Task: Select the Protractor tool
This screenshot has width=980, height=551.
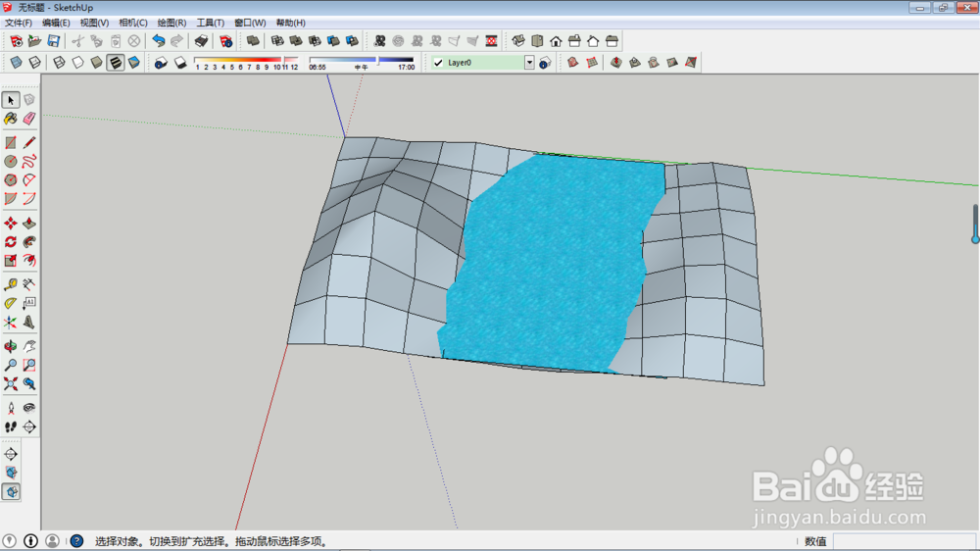Action: pos(11,303)
